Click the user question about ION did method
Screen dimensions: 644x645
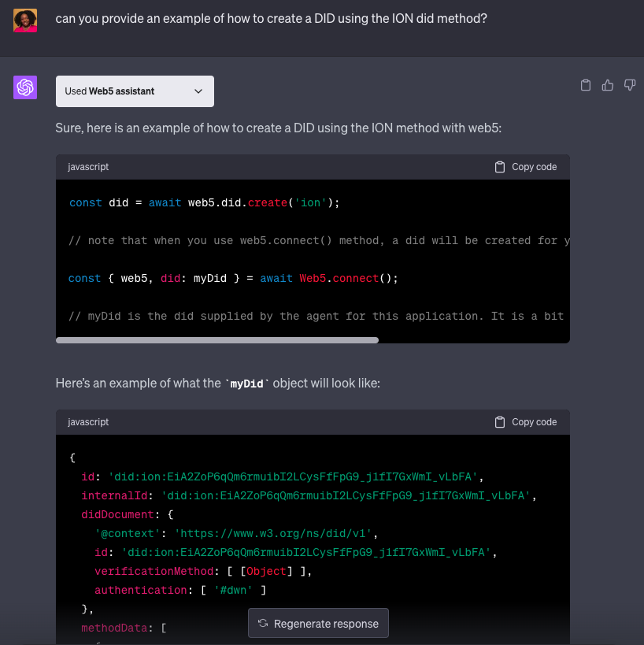(271, 19)
